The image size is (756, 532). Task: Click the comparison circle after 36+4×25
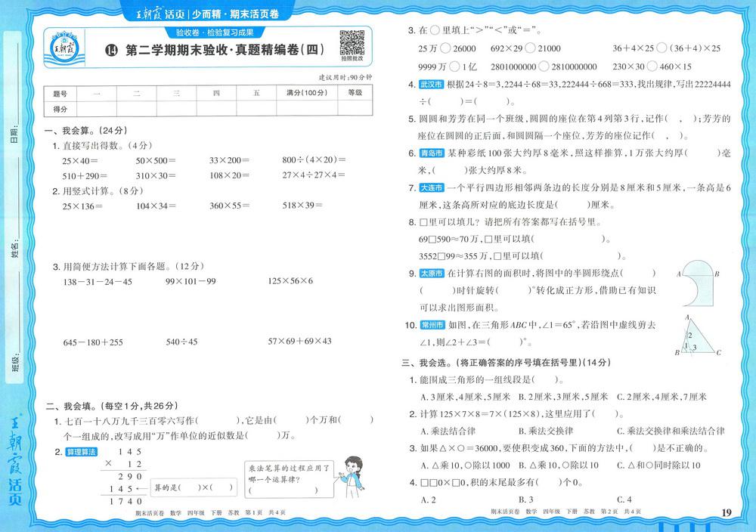[661, 48]
